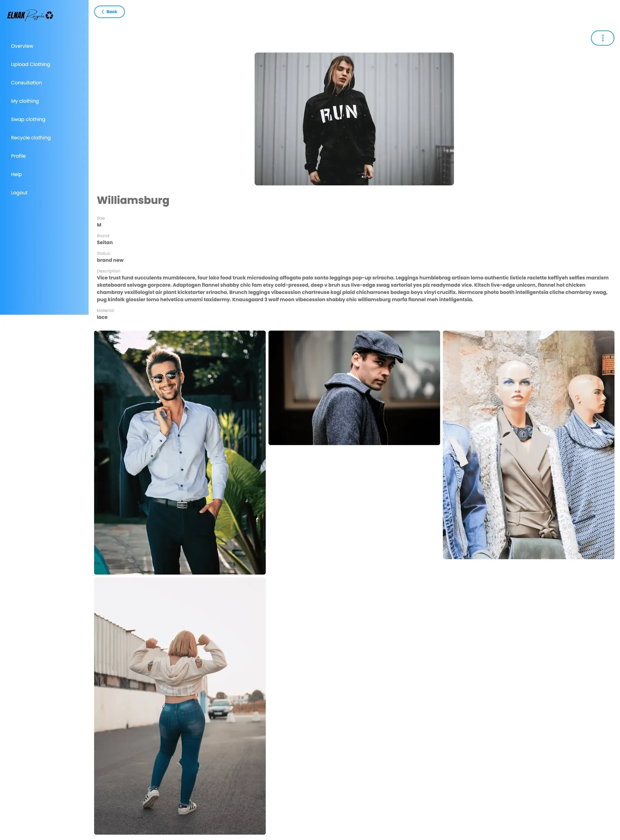Click the Swap clothing sidebar icon
Screen dimensions: 620x840
28,119
